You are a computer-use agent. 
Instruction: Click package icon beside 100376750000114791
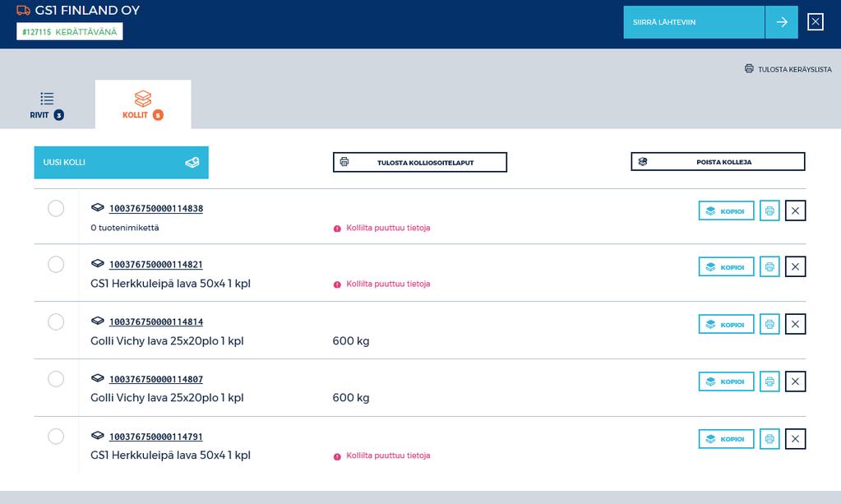point(97,436)
